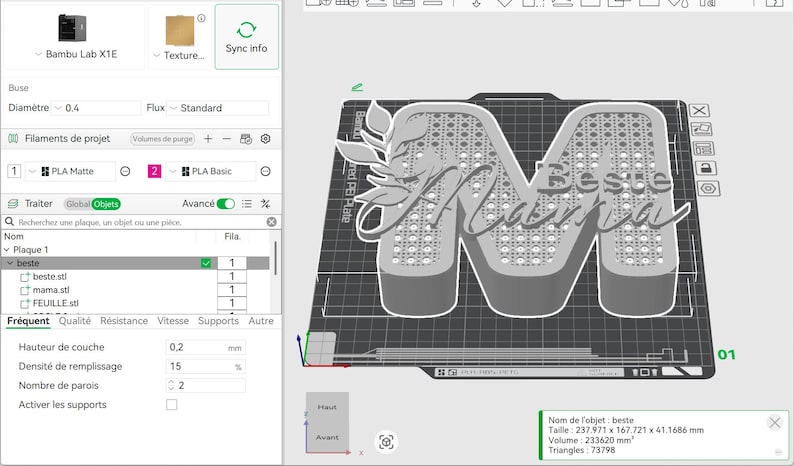Click the plate lock icon

coord(706,168)
